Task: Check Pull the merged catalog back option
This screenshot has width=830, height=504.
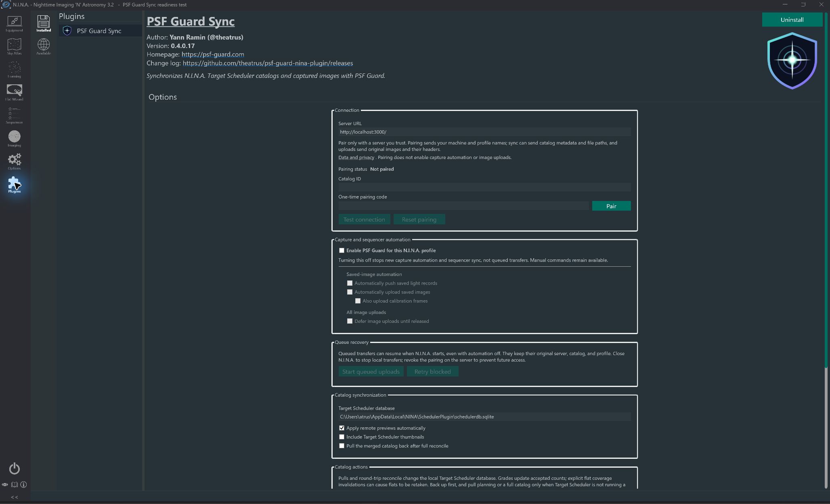Action: pyautogui.click(x=342, y=446)
